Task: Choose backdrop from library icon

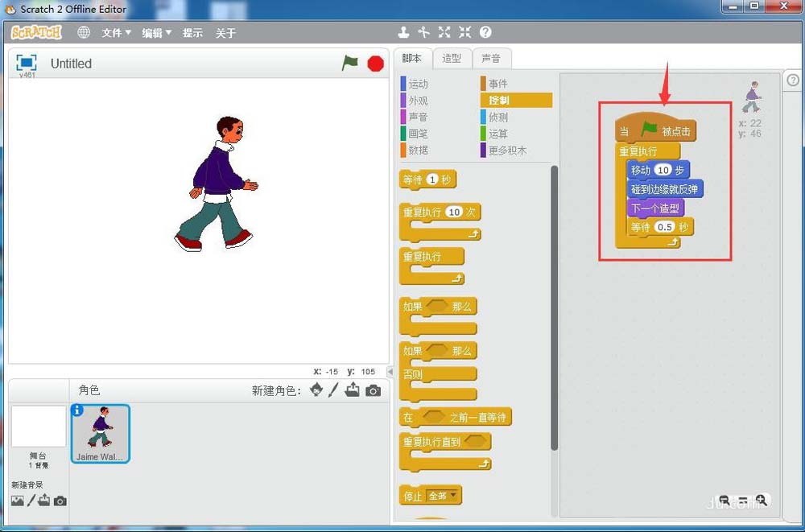Action: click(x=18, y=501)
